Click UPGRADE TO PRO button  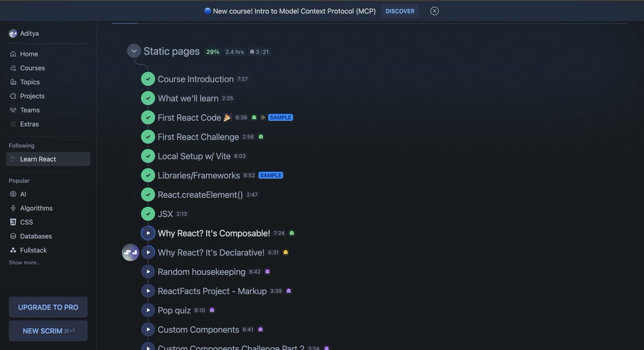[48, 307]
